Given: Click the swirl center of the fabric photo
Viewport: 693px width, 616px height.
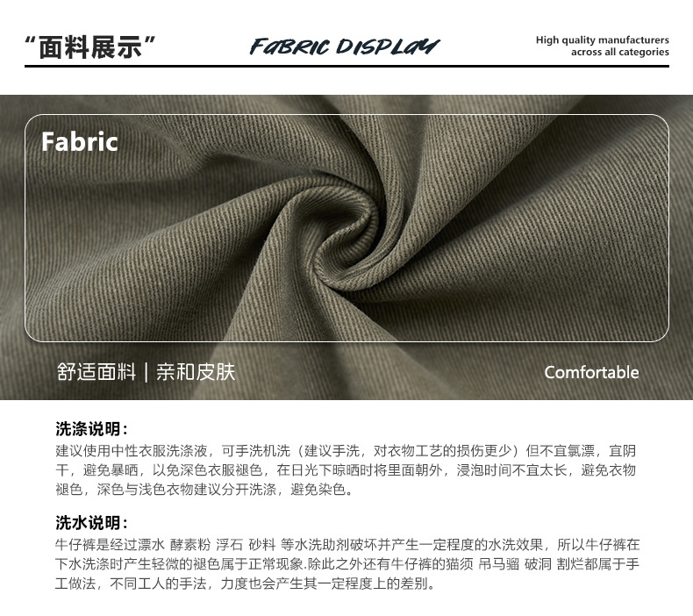Looking at the screenshot, I should point(349,247).
